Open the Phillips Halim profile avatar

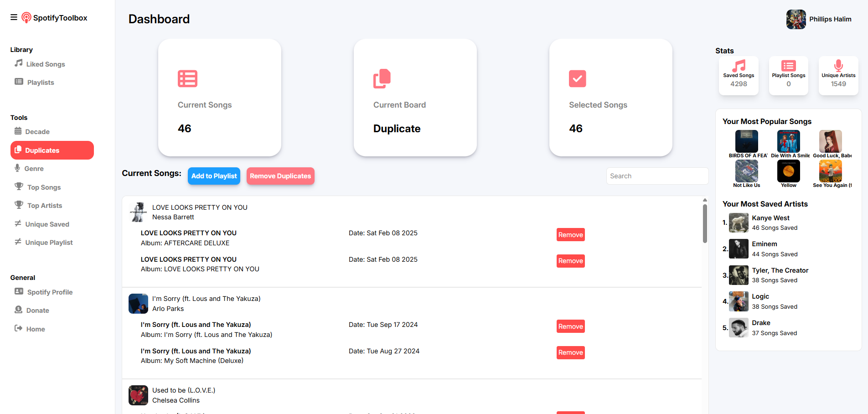(796, 19)
